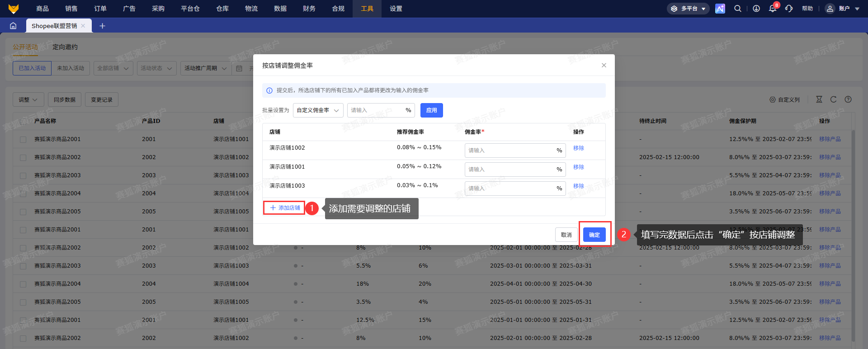Close the Shopee联盟营销 tab
Viewport: 868px width, 349px height.
coord(83,26)
